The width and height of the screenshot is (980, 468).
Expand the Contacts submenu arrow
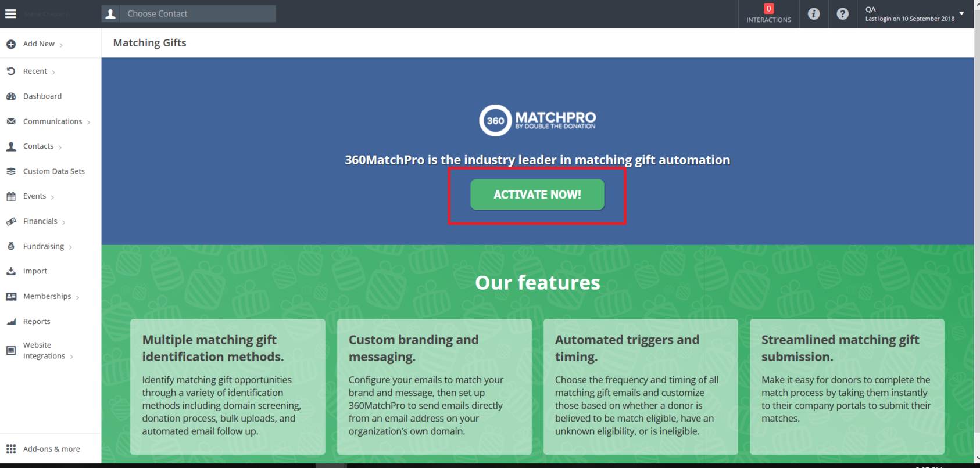[60, 147]
